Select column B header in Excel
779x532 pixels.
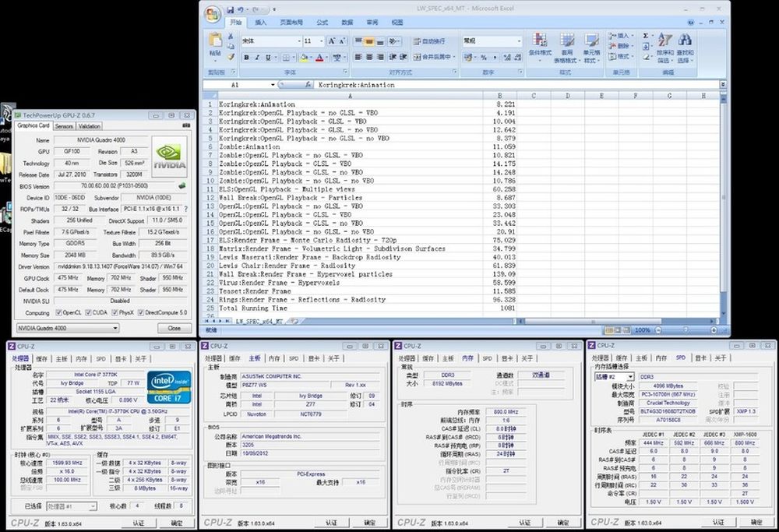click(x=500, y=95)
